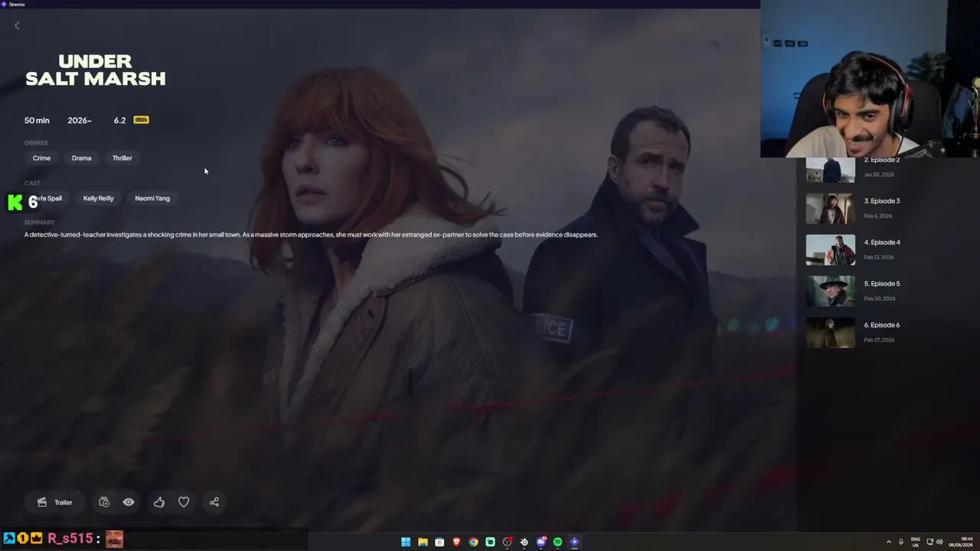Open cast member Naomi Yang

152,198
